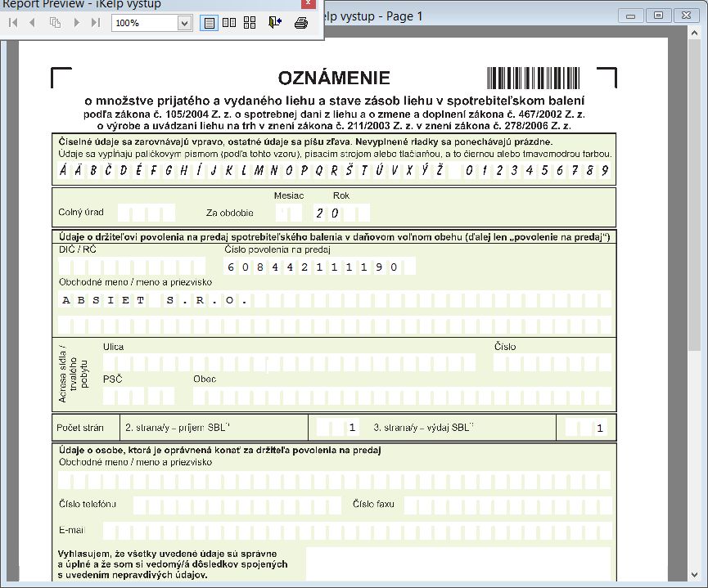The image size is (708, 588).
Task: Close preview with the exit door icon
Action: (x=274, y=23)
